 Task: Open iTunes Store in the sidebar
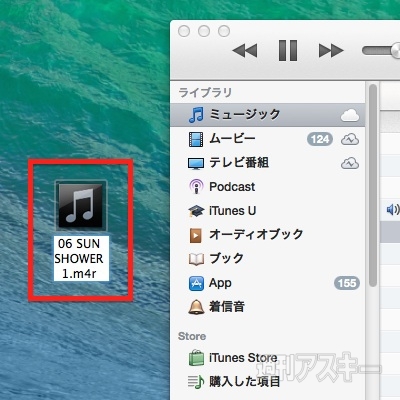[x=243, y=358]
